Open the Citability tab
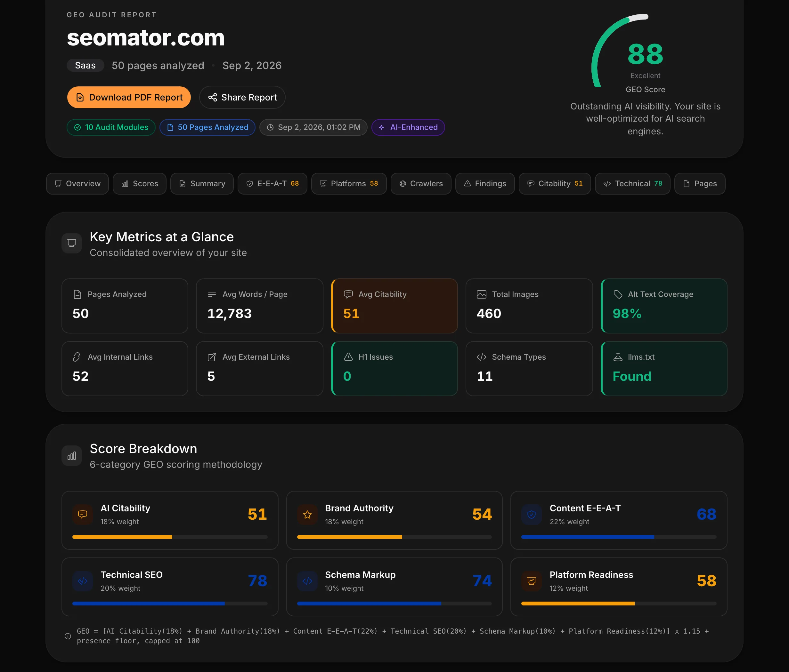Screen dimensions: 789x672 coord(554,184)
